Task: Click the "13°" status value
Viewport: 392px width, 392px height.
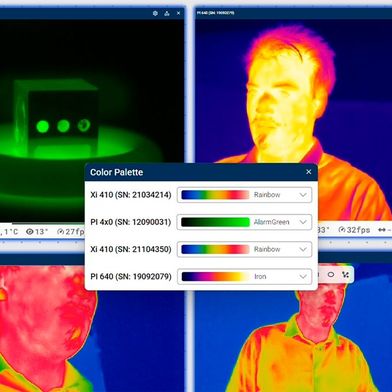Action: click(x=41, y=231)
